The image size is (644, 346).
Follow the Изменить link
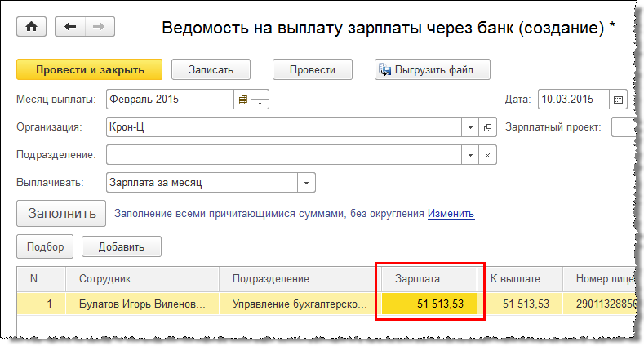coord(451,214)
